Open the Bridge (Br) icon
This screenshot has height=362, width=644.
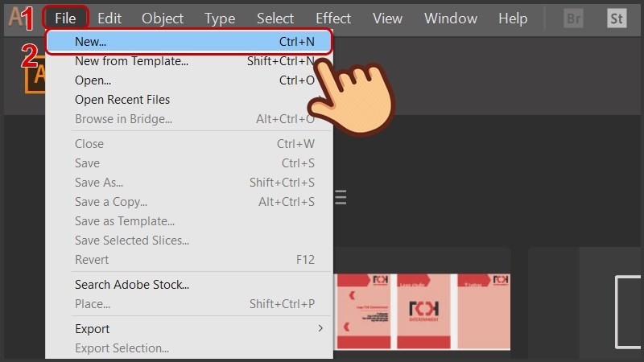pyautogui.click(x=573, y=18)
